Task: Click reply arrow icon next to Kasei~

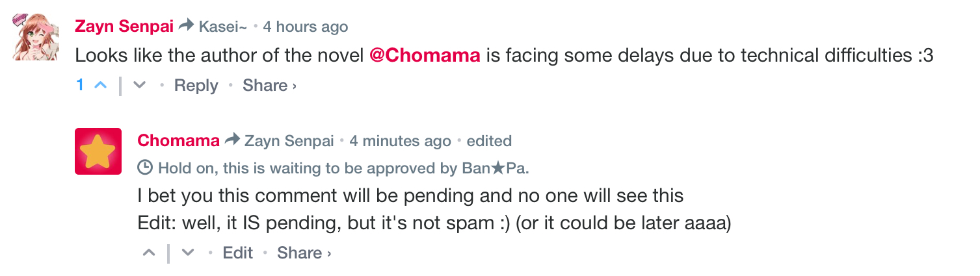Action: click(186, 26)
